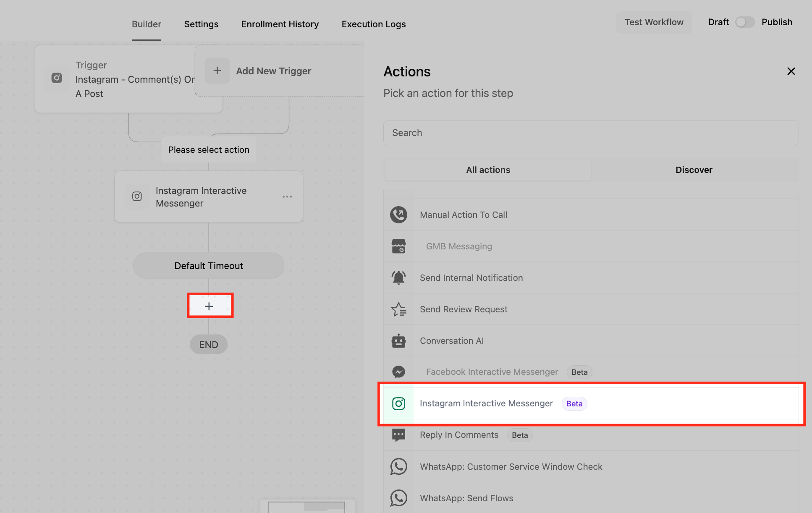The height and width of the screenshot is (513, 812).
Task: Click the plus icon for Add New Trigger
Action: coord(217,71)
